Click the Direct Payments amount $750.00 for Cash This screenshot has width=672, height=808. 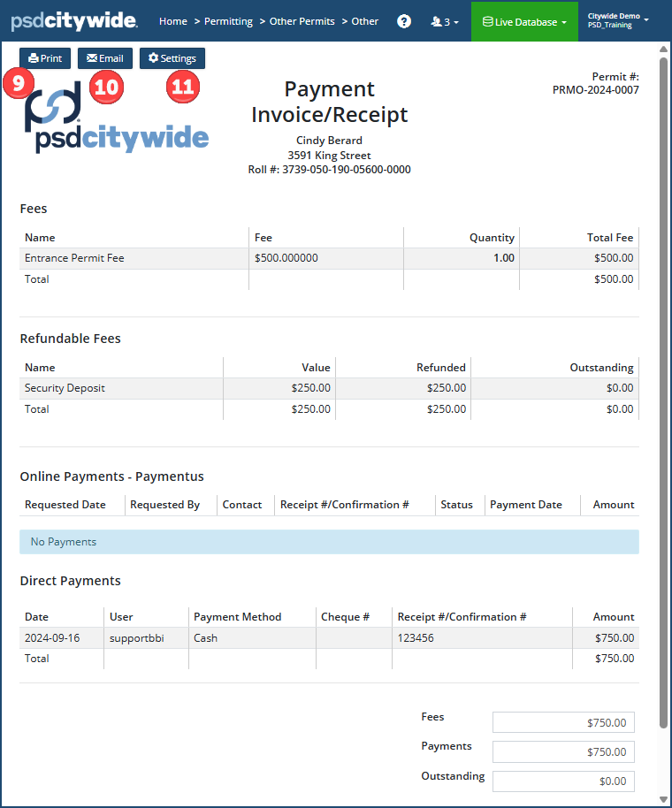click(x=615, y=638)
